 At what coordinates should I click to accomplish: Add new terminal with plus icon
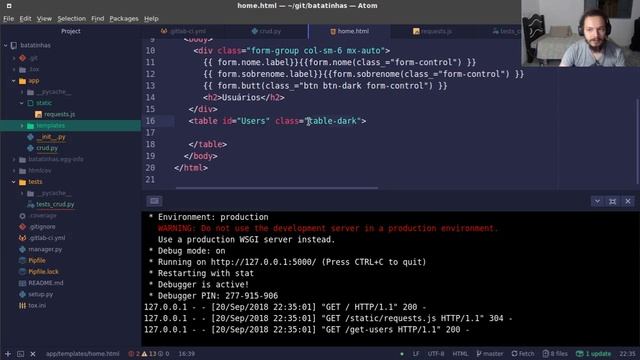pyautogui.click(x=8, y=354)
